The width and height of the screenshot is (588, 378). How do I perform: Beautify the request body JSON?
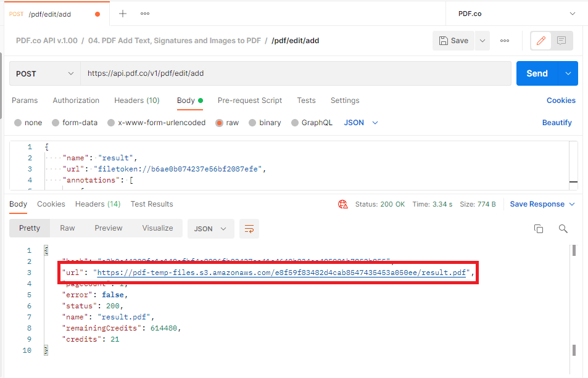click(557, 122)
